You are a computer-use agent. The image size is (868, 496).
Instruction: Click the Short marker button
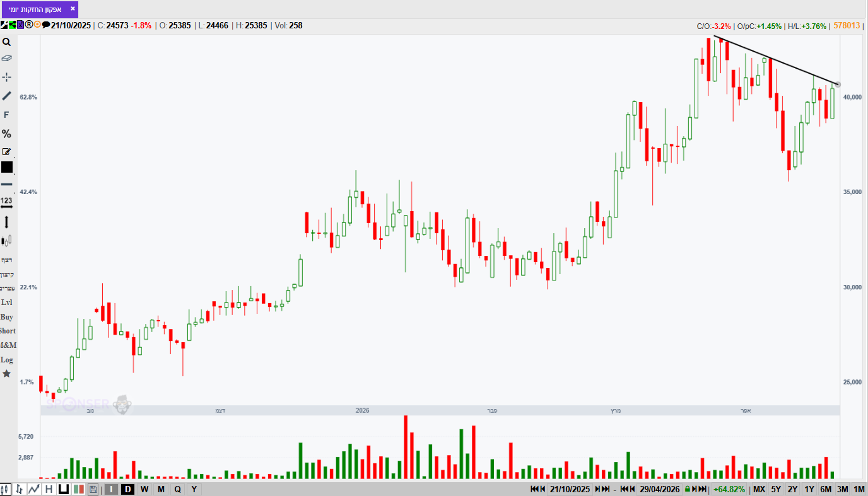click(8, 331)
